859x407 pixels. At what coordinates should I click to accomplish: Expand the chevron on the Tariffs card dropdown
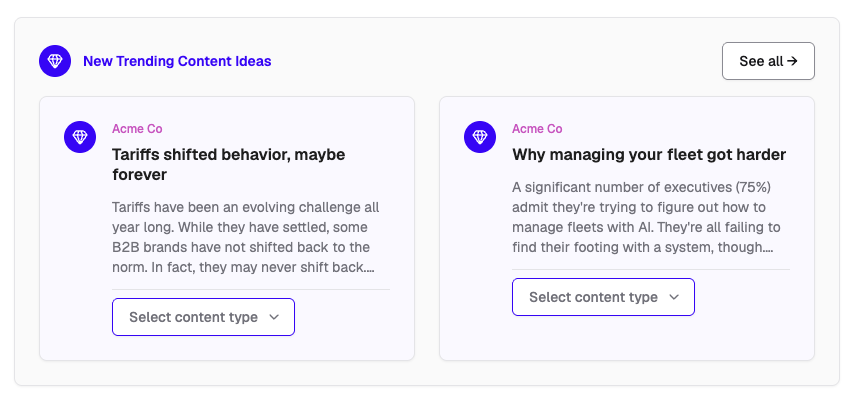tap(274, 317)
